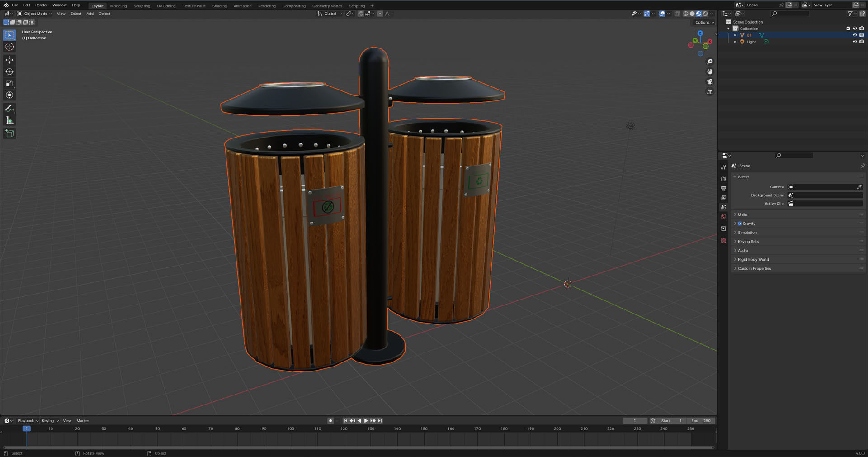Viewport: 868px width, 457px height.
Task: Expand the Simulation panel
Action: pos(747,233)
